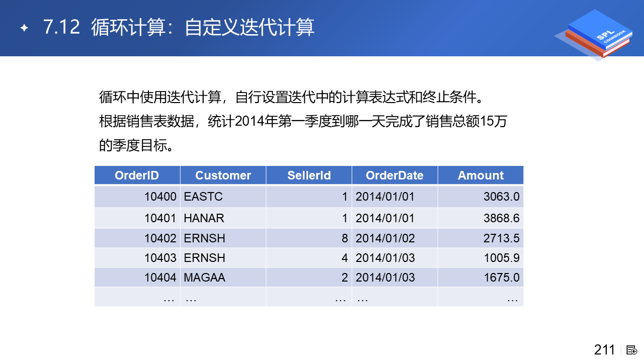Screen dimensions: 644x362
Task: Click the 2014/01/02 order date cell
Action: (x=385, y=238)
